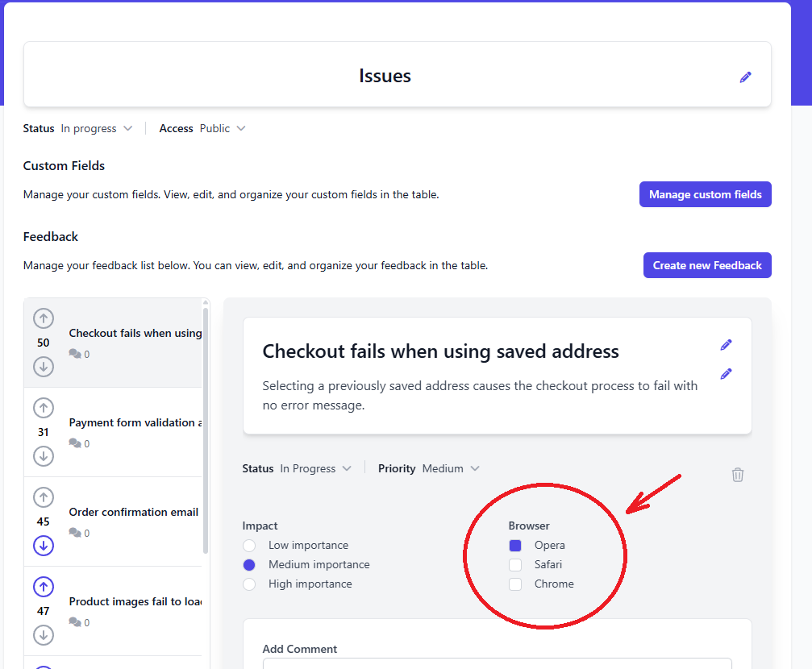Click the 'Add Comment' label

(300, 649)
